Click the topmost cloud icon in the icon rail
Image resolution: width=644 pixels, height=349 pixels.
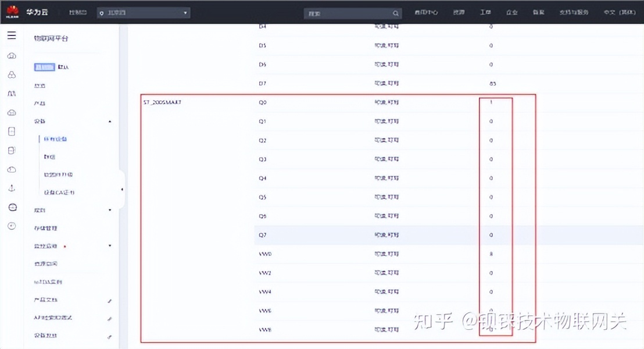12,56
